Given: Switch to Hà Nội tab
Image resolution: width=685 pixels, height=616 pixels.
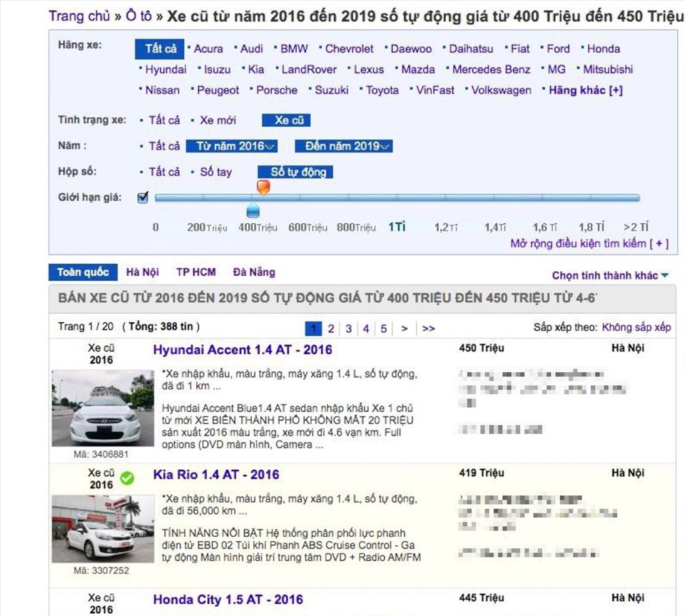Looking at the screenshot, I should click(x=143, y=272).
